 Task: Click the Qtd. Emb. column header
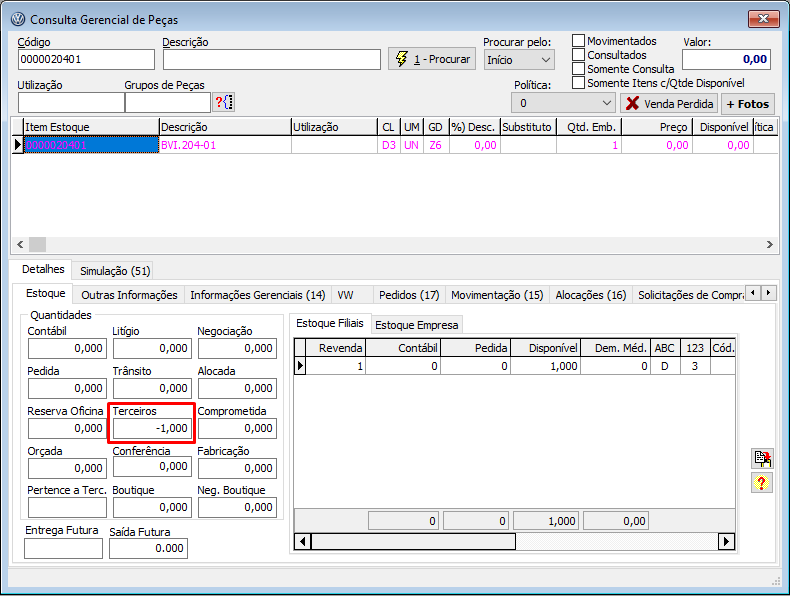tap(589, 127)
